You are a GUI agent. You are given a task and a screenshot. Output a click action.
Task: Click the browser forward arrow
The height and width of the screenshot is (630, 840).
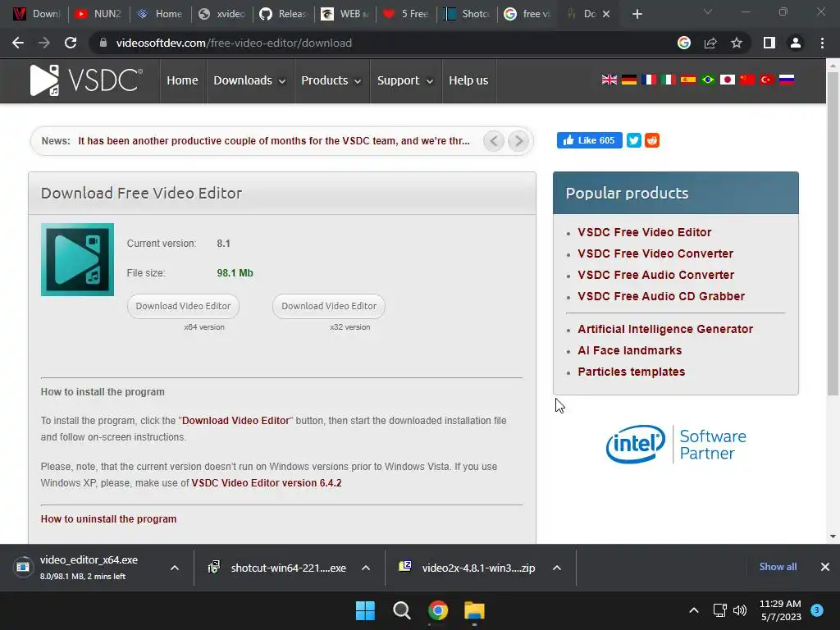point(44,43)
